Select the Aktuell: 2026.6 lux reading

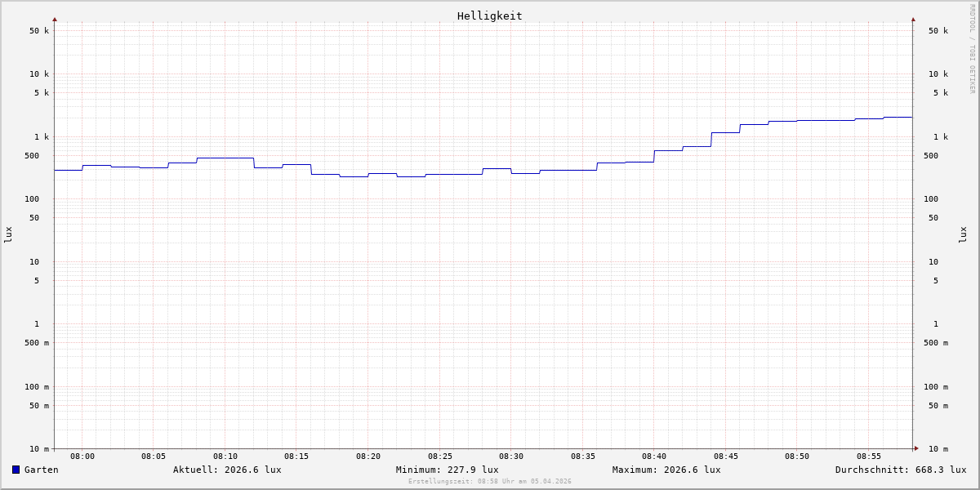227,470
